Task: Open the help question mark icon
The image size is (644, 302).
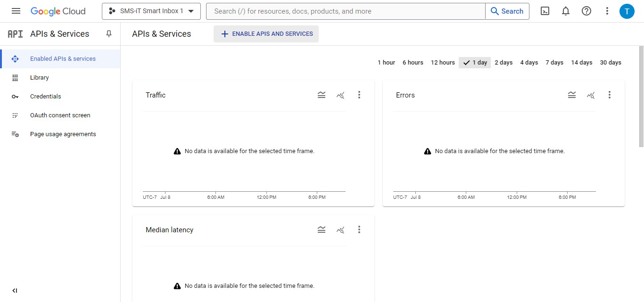Action: click(x=586, y=10)
